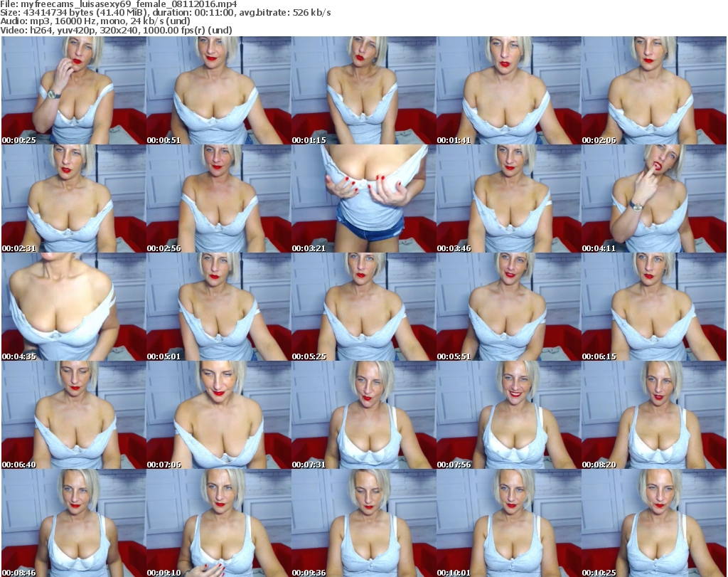Screen dimensions: 728x577
Task: Select the thumbnail stamped 00:01:41
Action: click(509, 90)
